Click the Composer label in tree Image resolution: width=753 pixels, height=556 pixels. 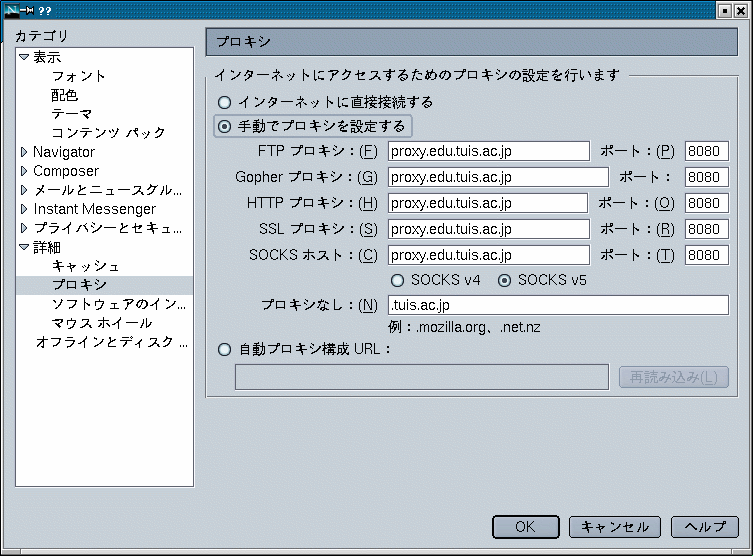[x=66, y=171]
